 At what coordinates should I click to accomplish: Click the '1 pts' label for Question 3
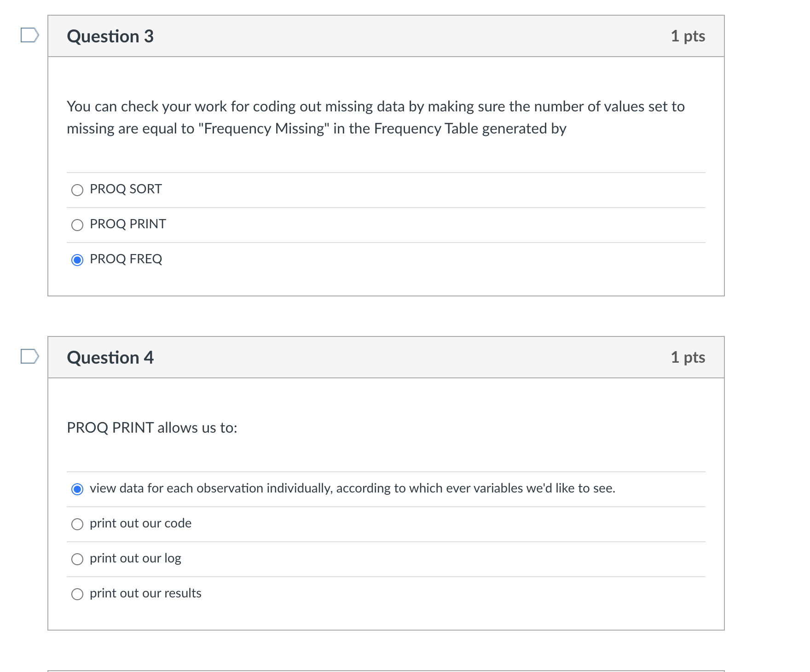(x=688, y=36)
